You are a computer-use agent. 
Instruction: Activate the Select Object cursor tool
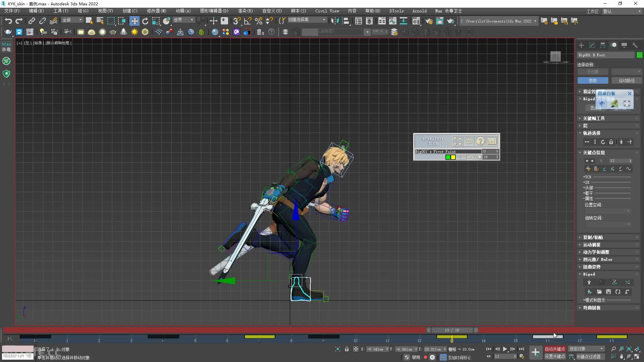89,21
